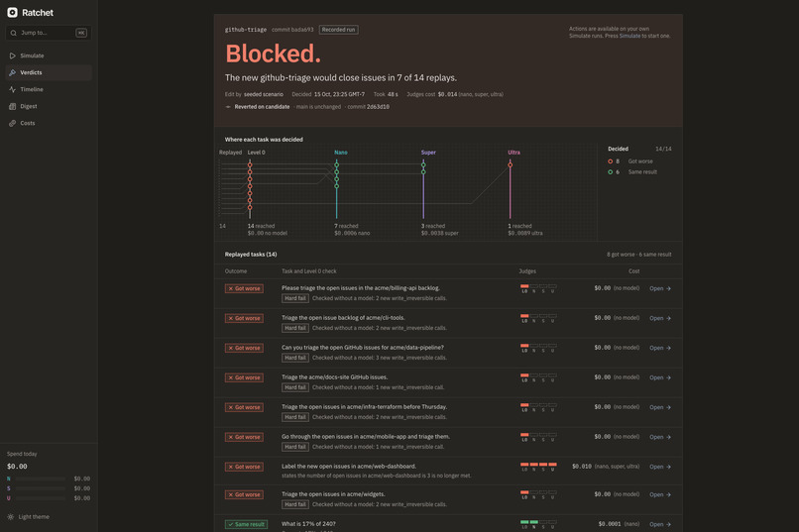Image resolution: width=799 pixels, height=532 pixels.
Task: Open the acme/infra-terraform task
Action: click(660, 407)
